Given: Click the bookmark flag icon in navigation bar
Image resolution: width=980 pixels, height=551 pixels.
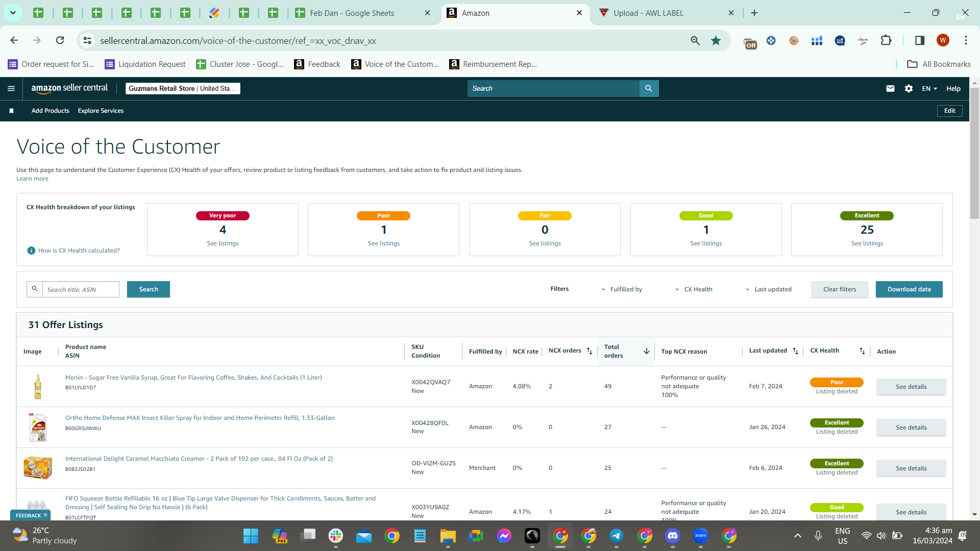Looking at the screenshot, I should (x=11, y=111).
